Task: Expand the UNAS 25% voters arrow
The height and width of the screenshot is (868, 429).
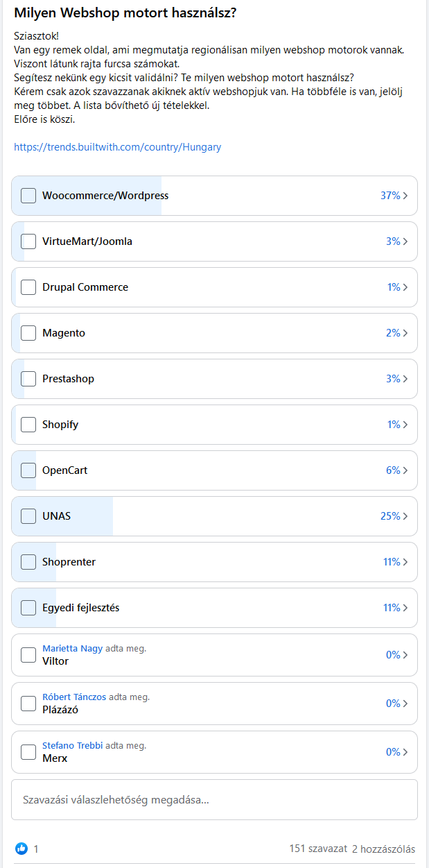Action: point(405,516)
